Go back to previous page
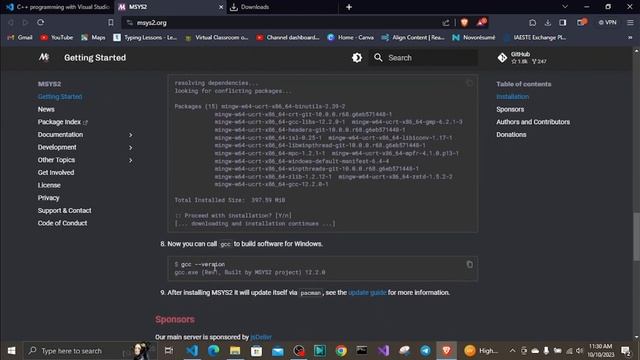The width and height of the screenshot is (640, 360). (x=11, y=22)
